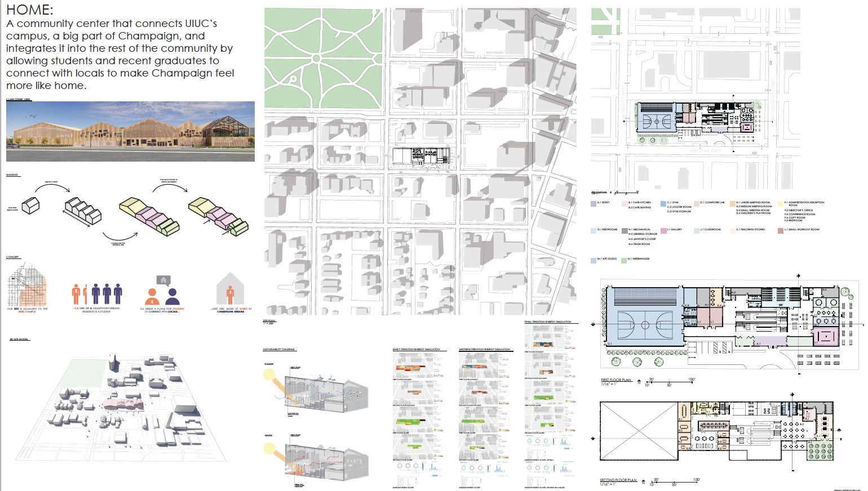Click the First Floor Plan label
The width and height of the screenshot is (868, 491).
click(616, 380)
